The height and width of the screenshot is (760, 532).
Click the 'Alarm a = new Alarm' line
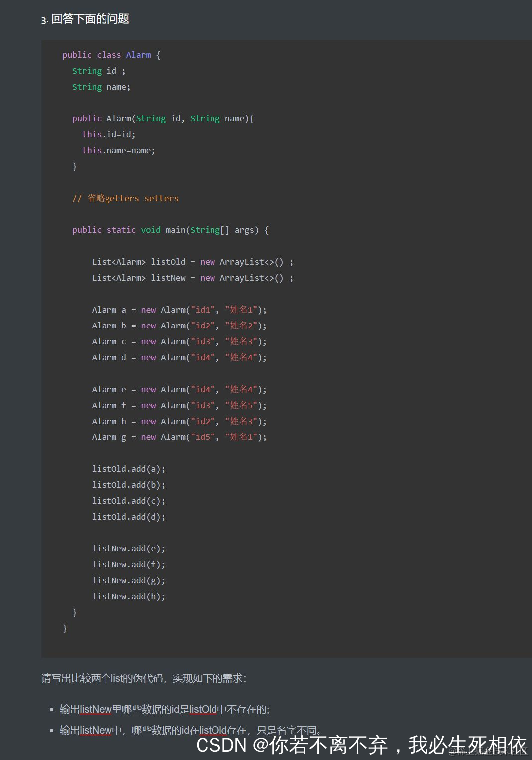[180, 310]
